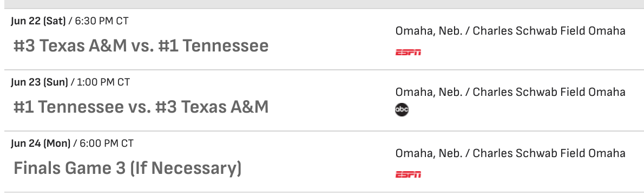This screenshot has height=195, width=644.
Task: Click the ESPN logo for the Saturday game
Action: [x=408, y=52]
